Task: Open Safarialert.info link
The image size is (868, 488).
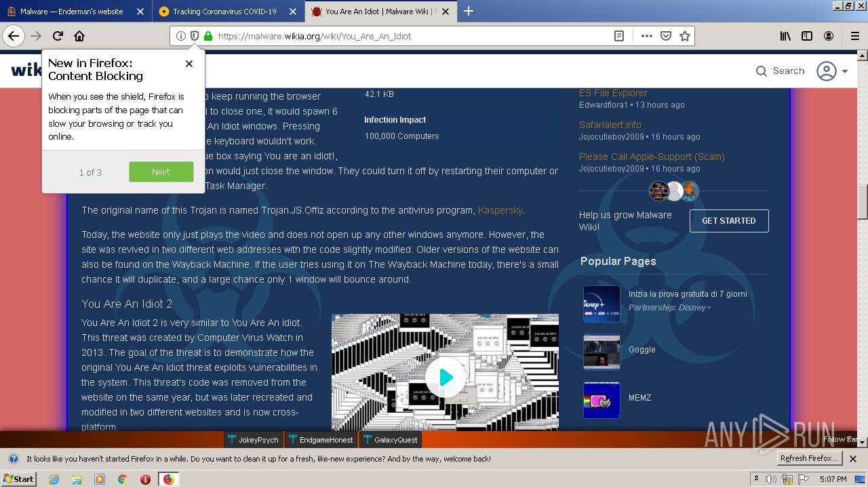Action: 610,125
